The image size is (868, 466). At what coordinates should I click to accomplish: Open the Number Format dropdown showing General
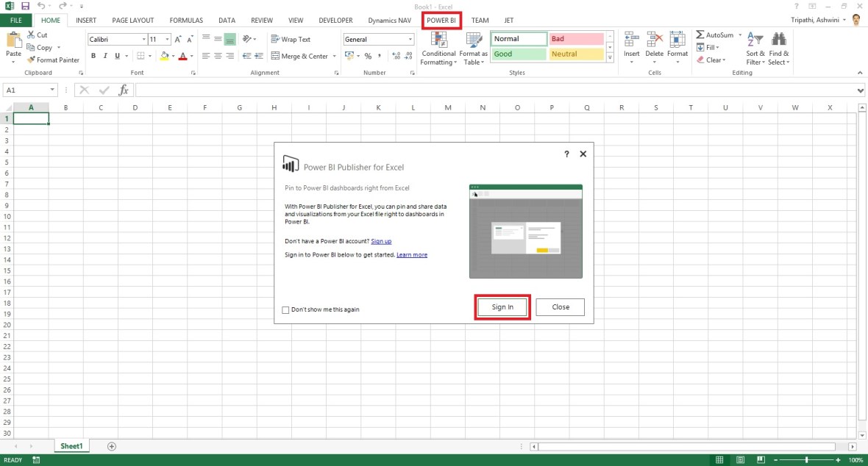[x=409, y=38]
